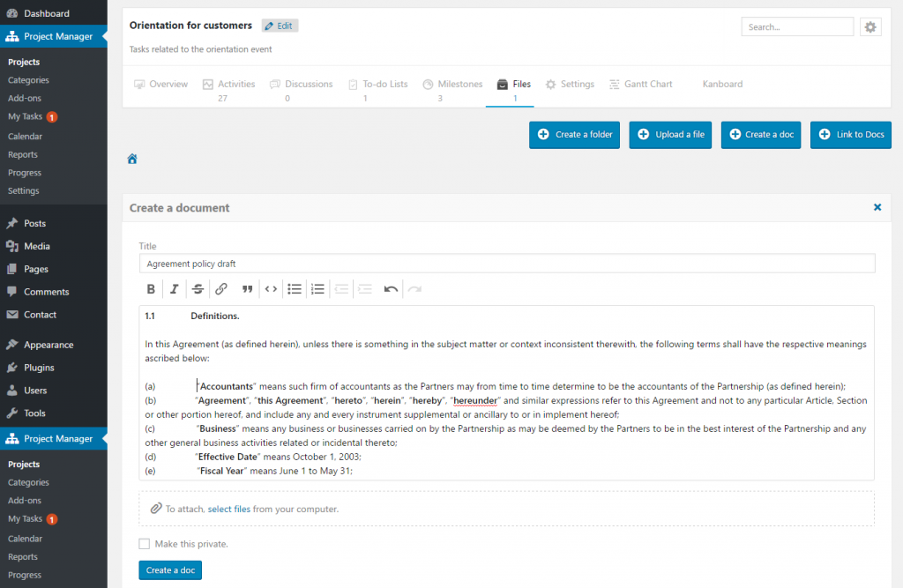Click the home icon in the files breadcrumb

point(131,159)
